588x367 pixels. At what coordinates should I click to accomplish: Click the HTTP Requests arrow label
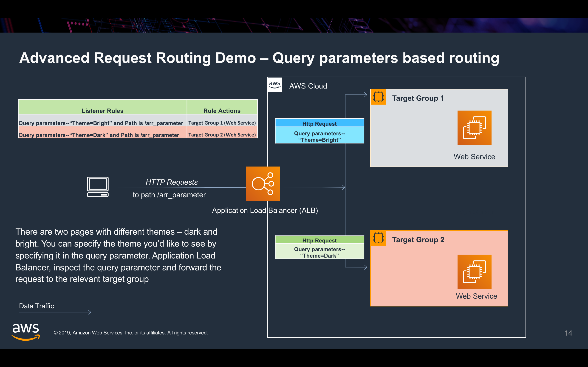tap(172, 182)
